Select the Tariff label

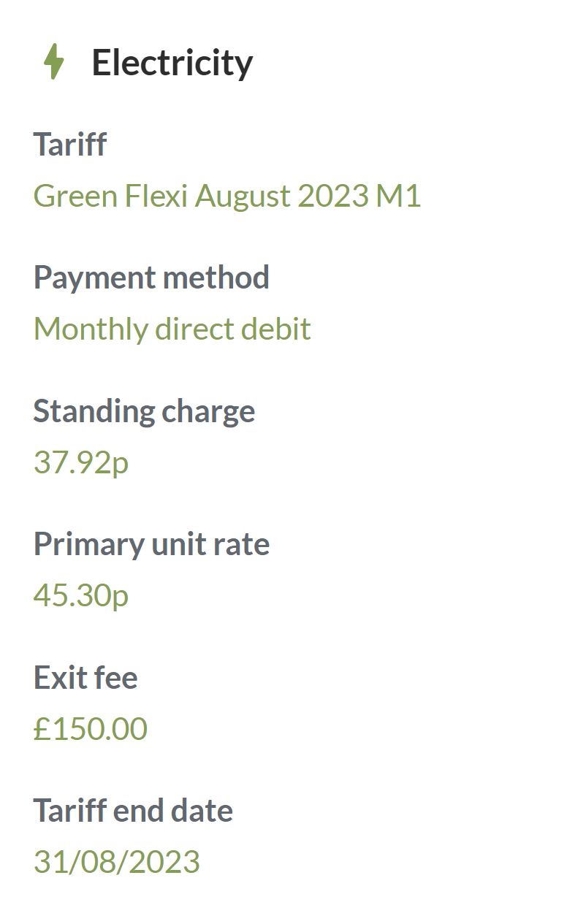(69, 144)
